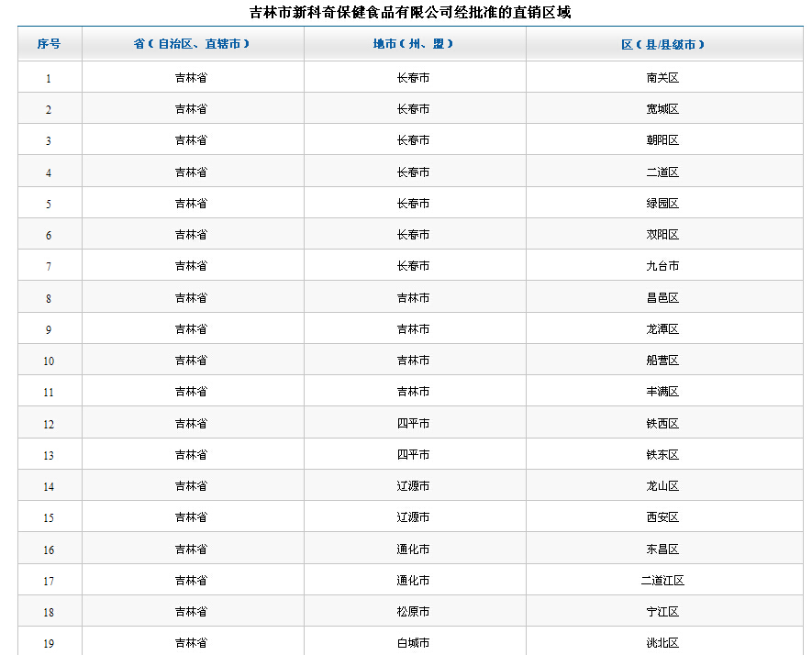Click the 丰满区 entry
The width and height of the screenshot is (812, 655).
662,392
